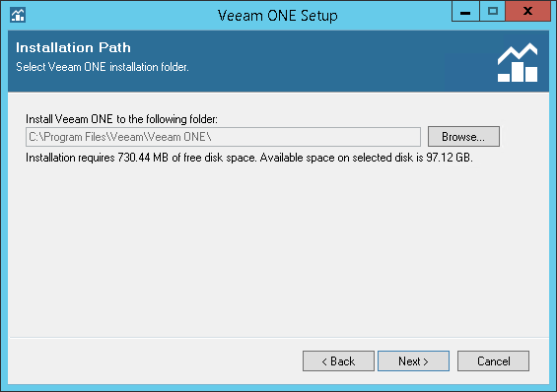Click the 730.44 MB required space text
557x392 pixels.
tap(143, 158)
